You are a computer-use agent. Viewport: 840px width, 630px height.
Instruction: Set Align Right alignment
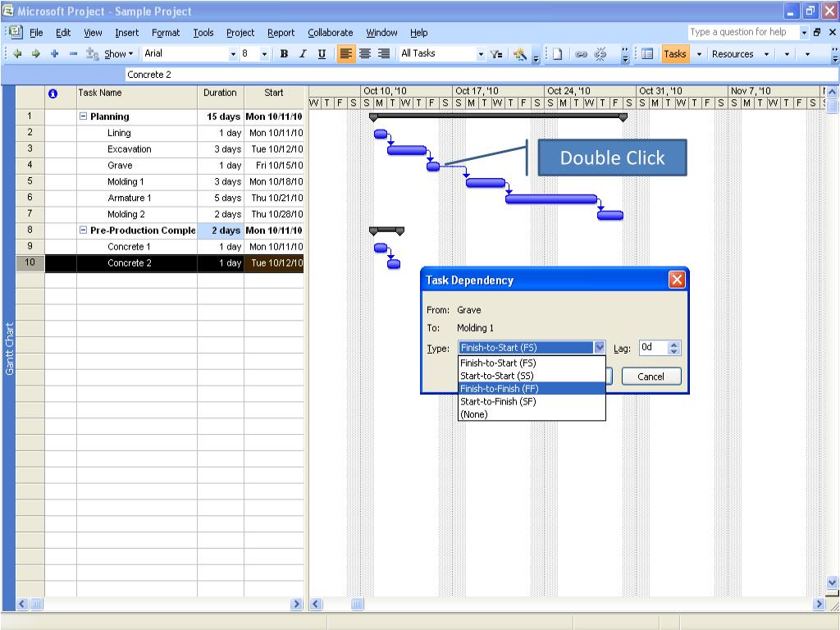[384, 53]
